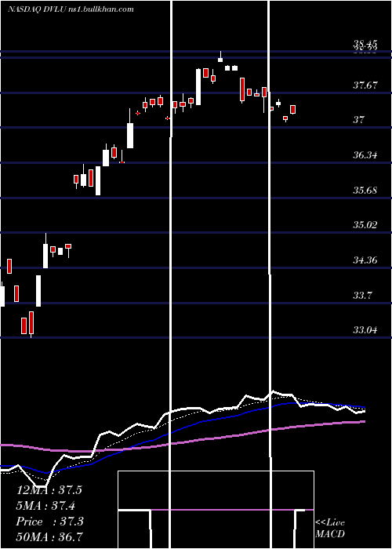
Task: Click the 33.7 price axis label
Action: (362, 296)
